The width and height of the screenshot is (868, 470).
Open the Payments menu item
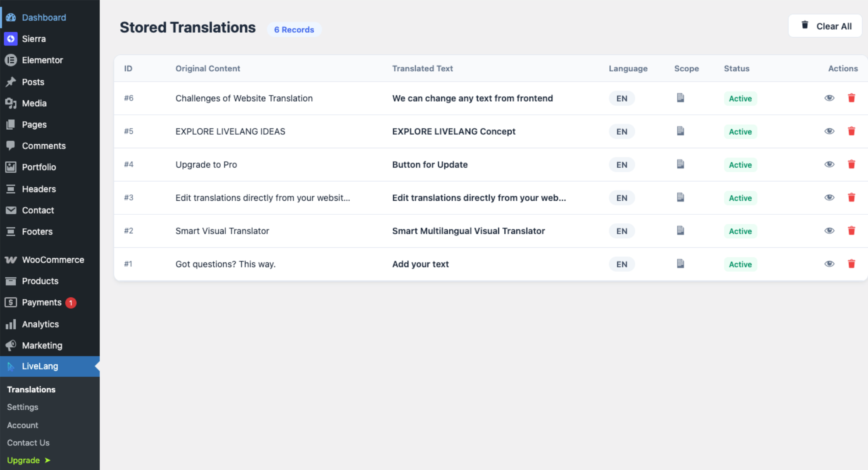(50, 302)
